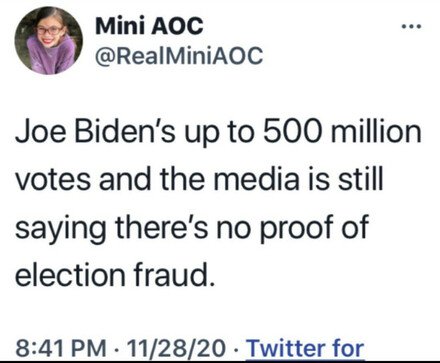
Task: Select the 11/28/20 date
Action: click(176, 348)
